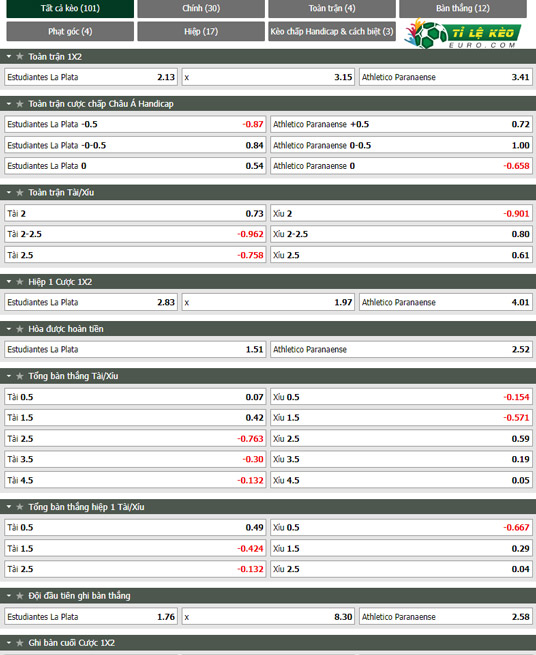Pick Athletico Paranaense 3.41 full-match odds

(x=446, y=77)
